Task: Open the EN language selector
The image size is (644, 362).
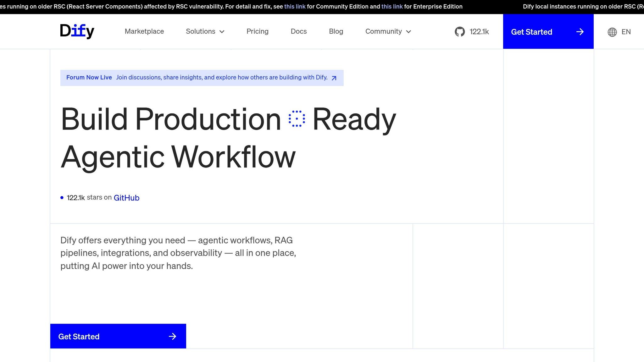Action: [626, 32]
